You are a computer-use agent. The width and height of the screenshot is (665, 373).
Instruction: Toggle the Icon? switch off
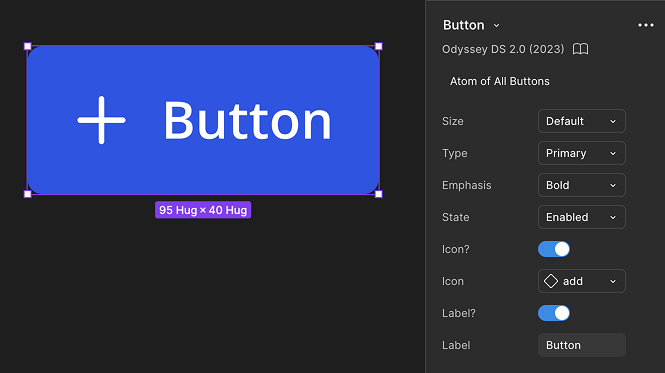(554, 249)
